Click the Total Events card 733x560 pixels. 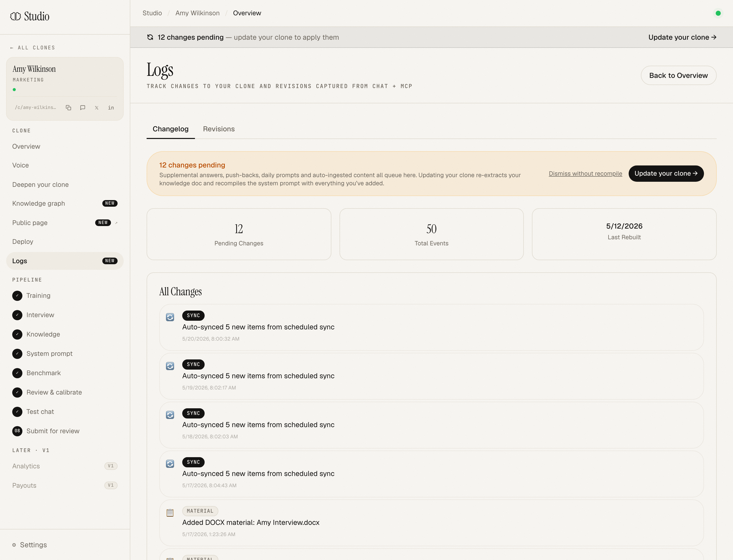click(431, 234)
